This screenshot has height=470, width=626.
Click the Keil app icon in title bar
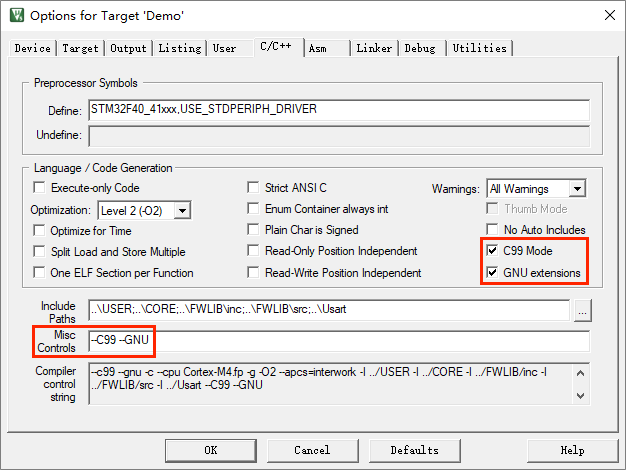pos(15,16)
